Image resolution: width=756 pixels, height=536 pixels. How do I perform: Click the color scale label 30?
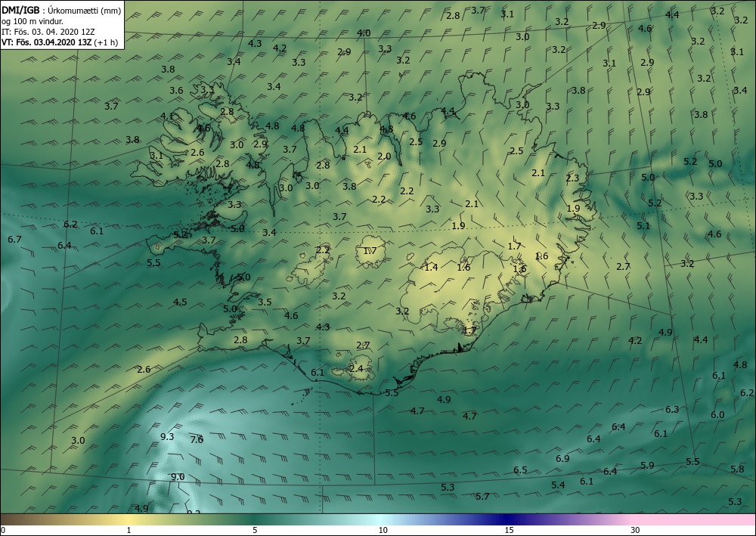click(x=636, y=530)
